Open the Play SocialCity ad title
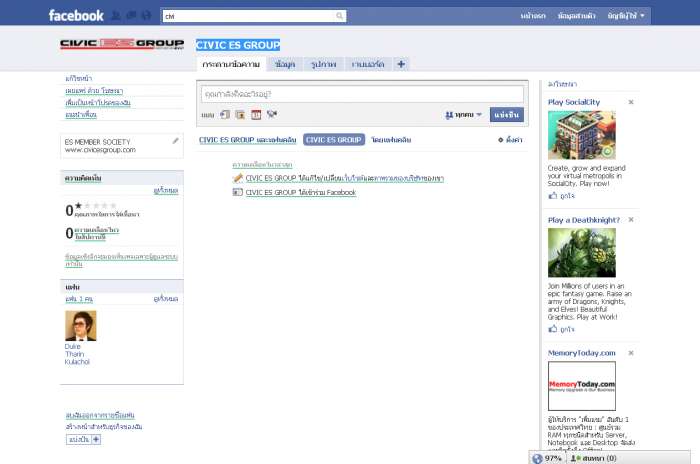 coord(574,102)
